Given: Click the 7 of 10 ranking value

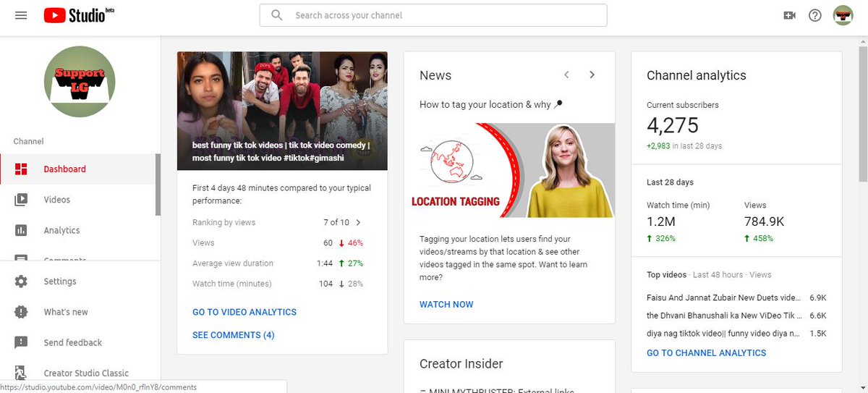Looking at the screenshot, I should click(336, 222).
